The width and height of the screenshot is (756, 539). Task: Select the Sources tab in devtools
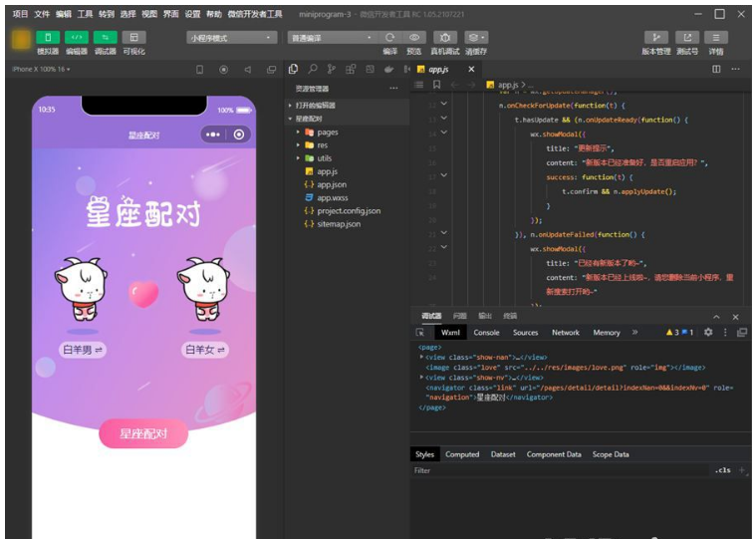pos(526,333)
